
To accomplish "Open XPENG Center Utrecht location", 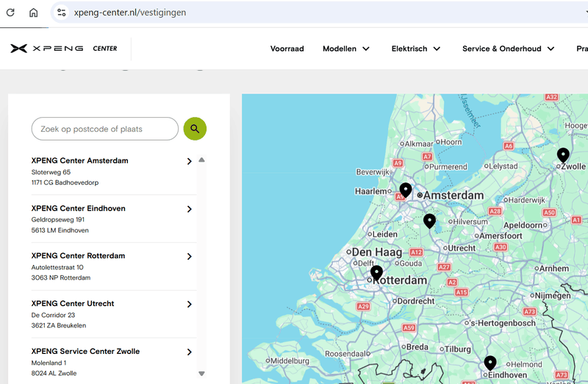I will (72, 303).
